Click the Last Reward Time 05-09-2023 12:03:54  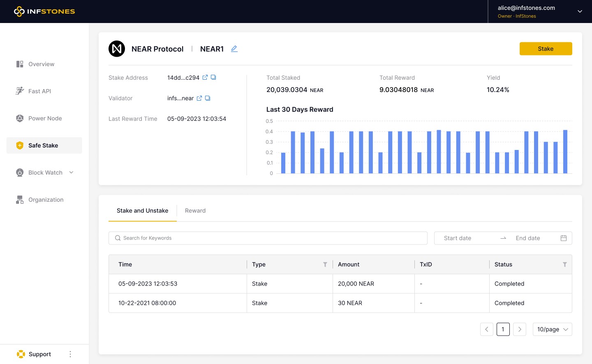pos(197,119)
